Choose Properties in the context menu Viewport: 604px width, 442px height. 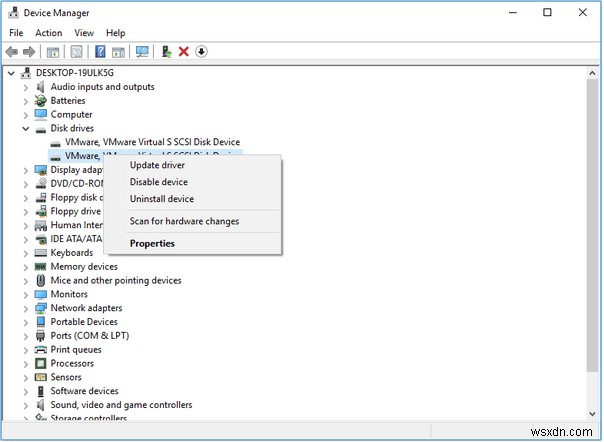point(193,244)
